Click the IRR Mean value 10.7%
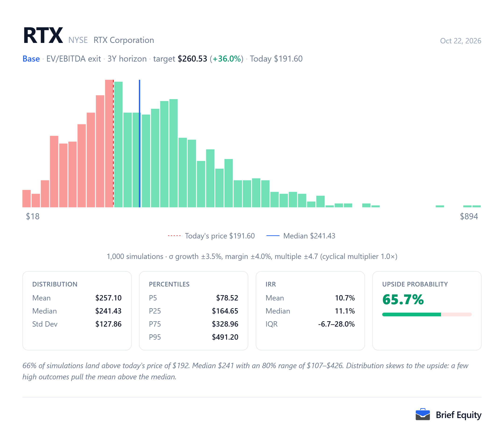Screen dimensions: 504x433 345,298
